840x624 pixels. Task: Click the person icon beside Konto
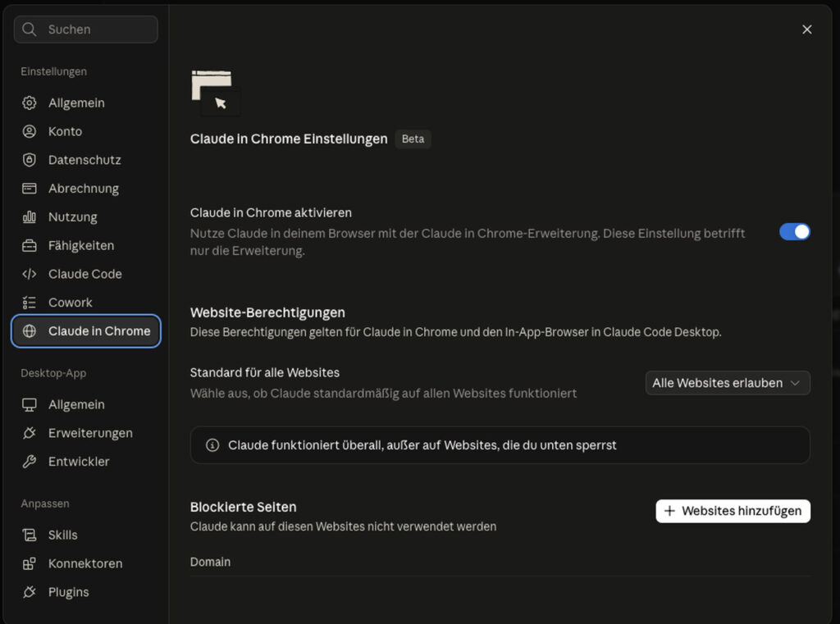pos(29,131)
